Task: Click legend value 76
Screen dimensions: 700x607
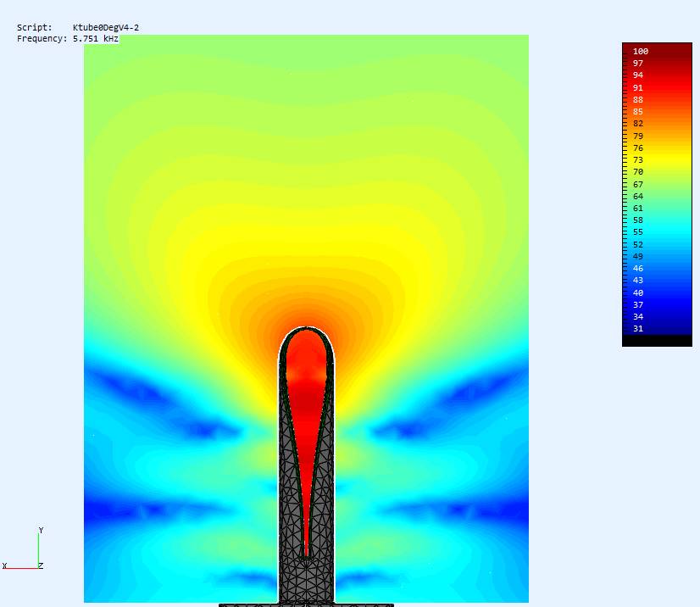Action: click(x=638, y=148)
